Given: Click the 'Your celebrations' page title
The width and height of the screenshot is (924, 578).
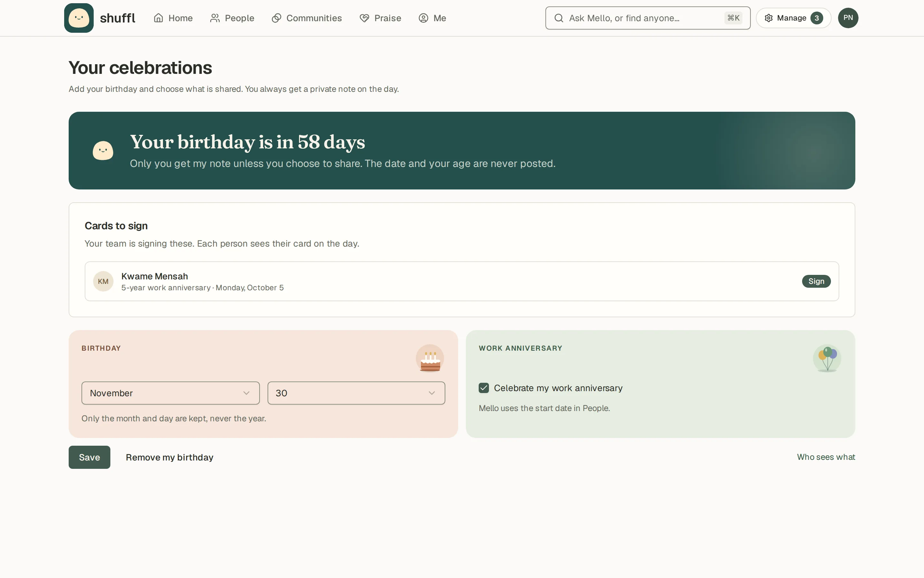Looking at the screenshot, I should 140,68.
